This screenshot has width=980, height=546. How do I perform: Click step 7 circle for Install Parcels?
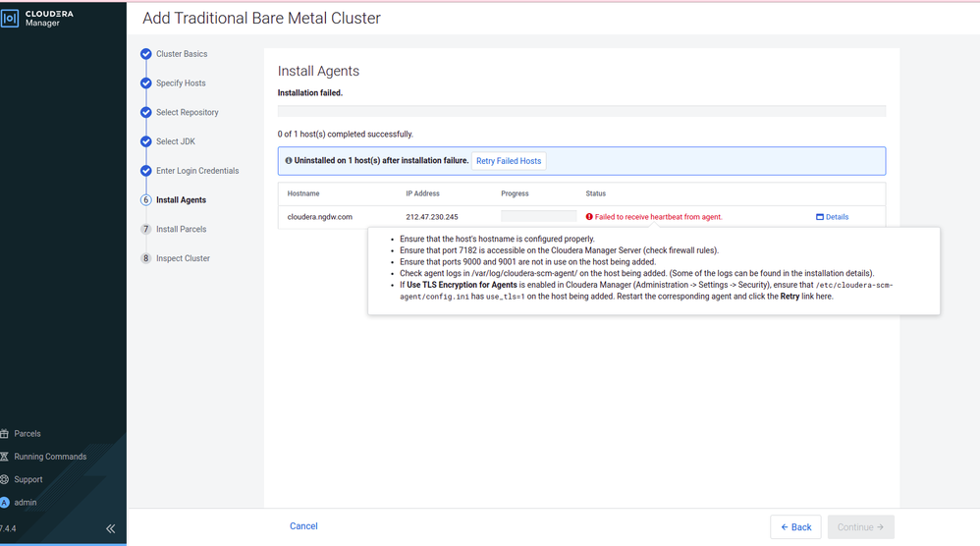145,229
